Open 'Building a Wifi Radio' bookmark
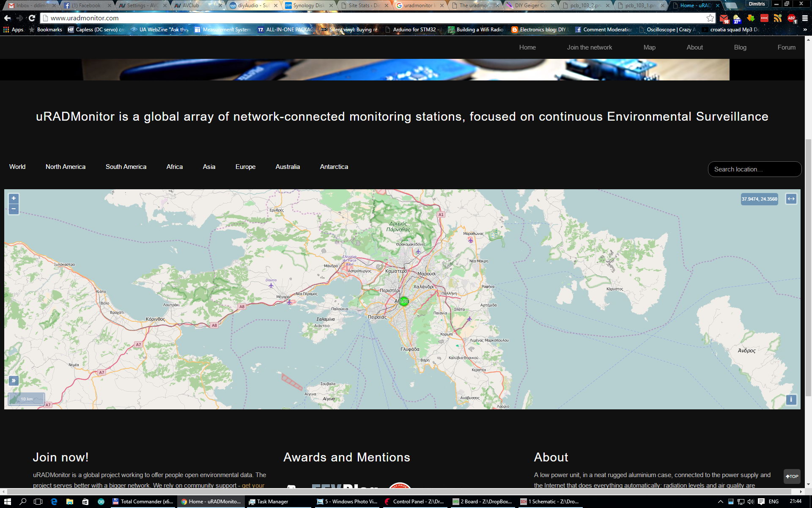The height and width of the screenshot is (508, 812). pyautogui.click(x=476, y=30)
